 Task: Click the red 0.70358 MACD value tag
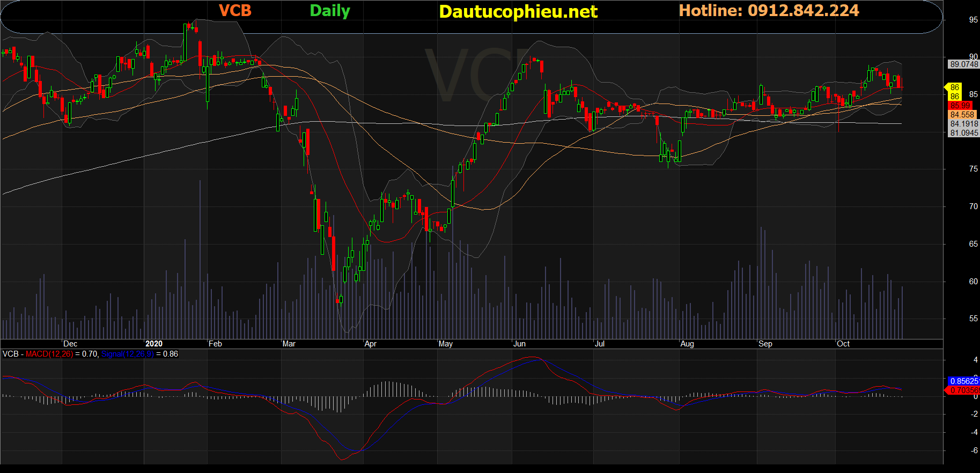point(963,390)
